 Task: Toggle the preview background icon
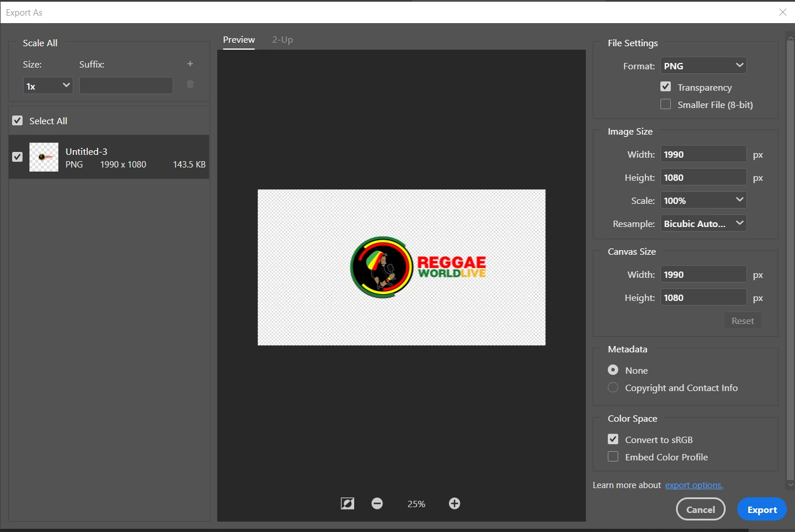[x=347, y=504]
